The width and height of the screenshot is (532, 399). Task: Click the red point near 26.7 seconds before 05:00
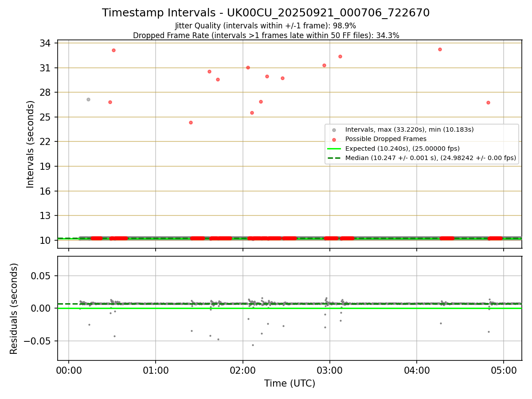click(488, 102)
